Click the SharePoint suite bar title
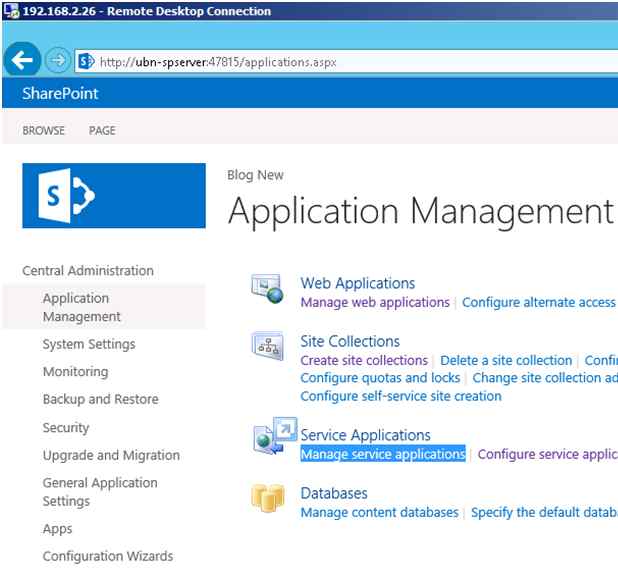 coord(60,93)
